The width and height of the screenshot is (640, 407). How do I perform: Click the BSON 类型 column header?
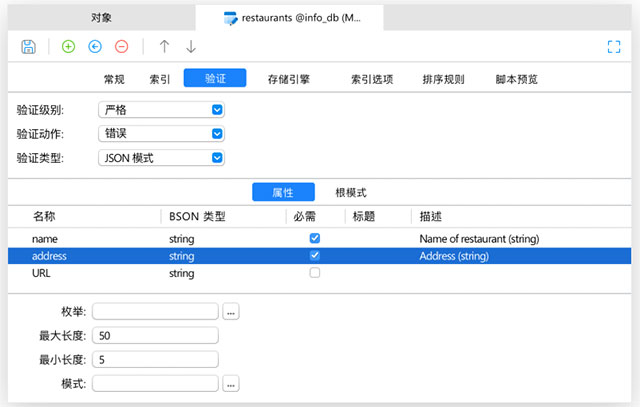click(x=197, y=216)
